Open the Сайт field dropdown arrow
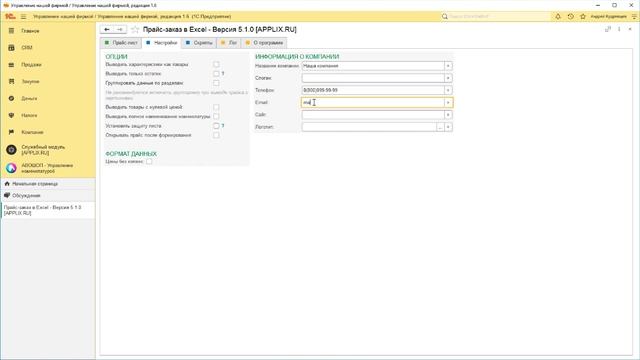Image resolution: width=640 pixels, height=360 pixels. click(x=448, y=115)
